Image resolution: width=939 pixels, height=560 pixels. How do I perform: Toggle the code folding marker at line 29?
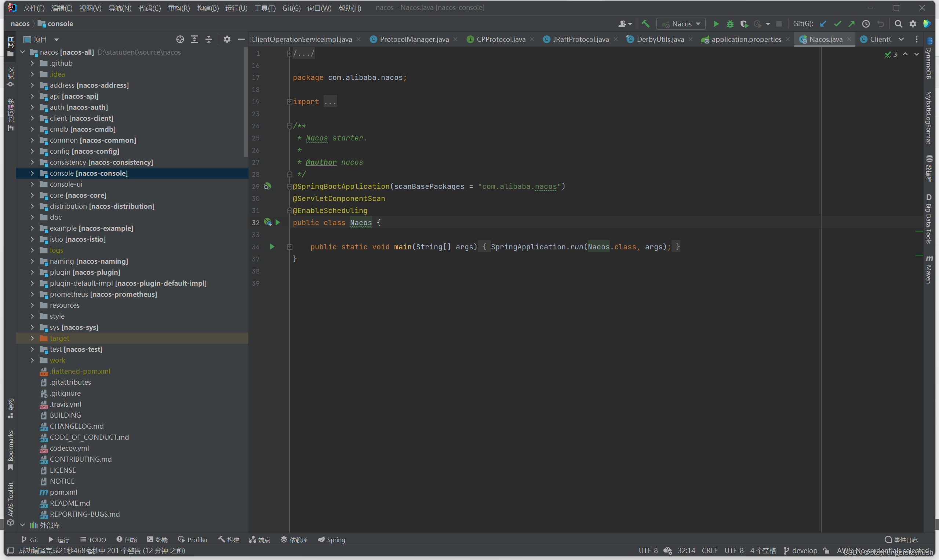coord(289,186)
